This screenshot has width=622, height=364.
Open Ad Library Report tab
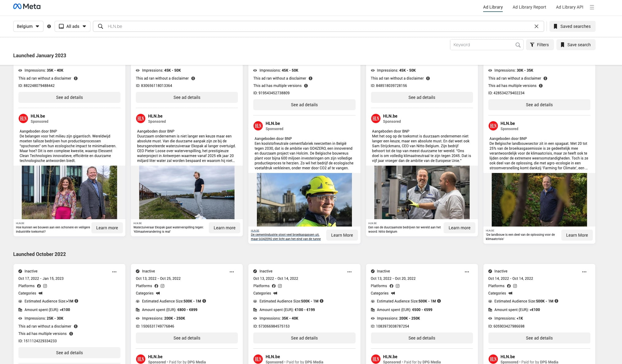pyautogui.click(x=529, y=7)
